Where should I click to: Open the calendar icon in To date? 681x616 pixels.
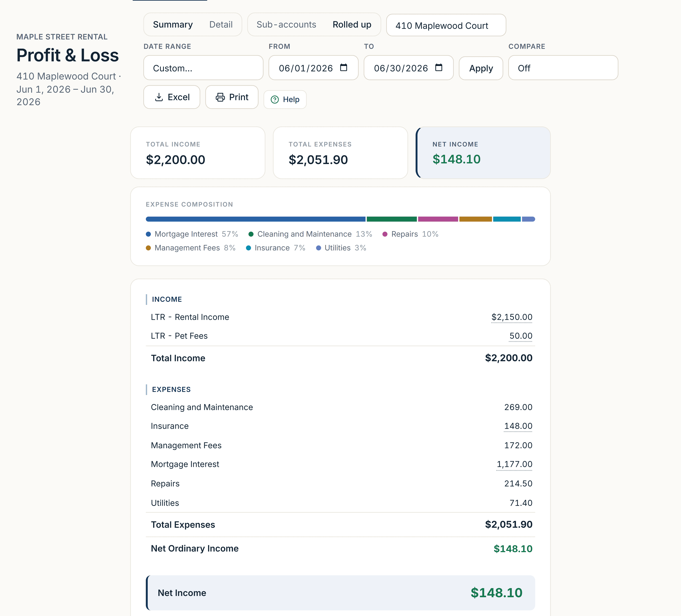438,68
